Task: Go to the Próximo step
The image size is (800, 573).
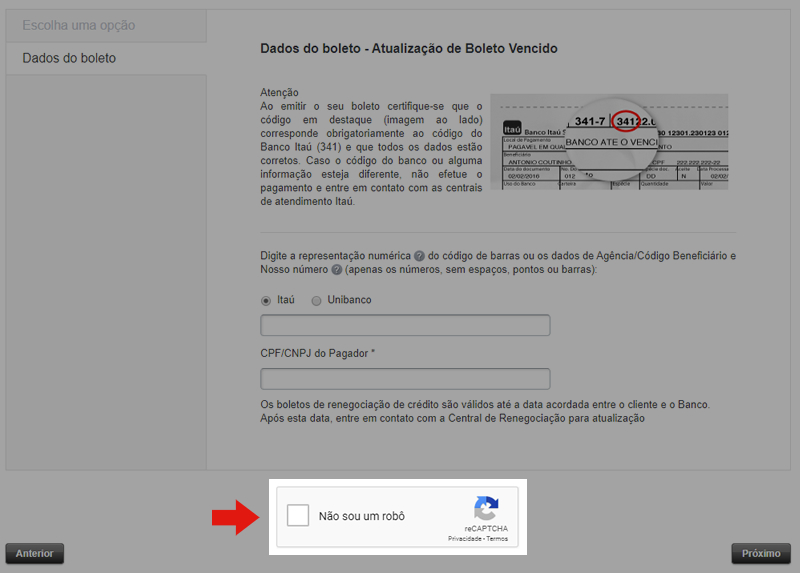Action: (761, 553)
